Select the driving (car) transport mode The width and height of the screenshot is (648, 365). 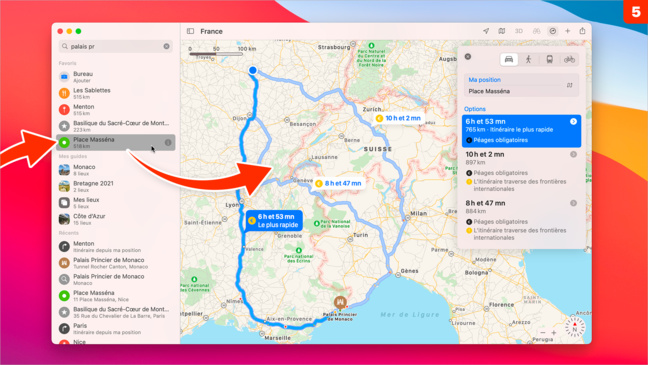point(509,60)
